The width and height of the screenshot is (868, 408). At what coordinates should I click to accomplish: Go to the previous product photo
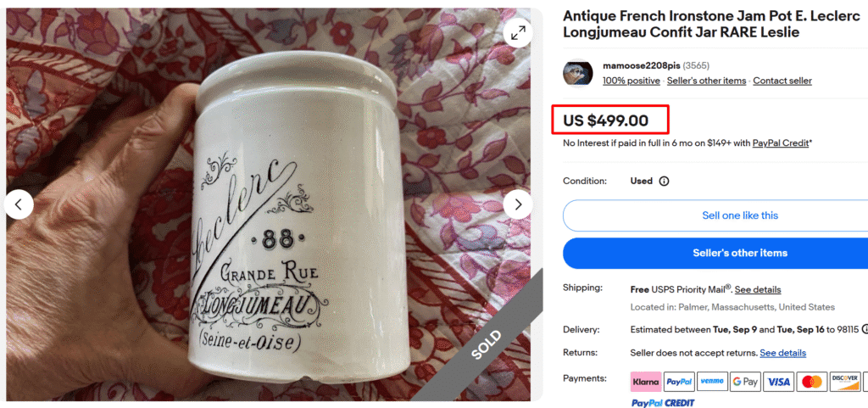point(19,204)
